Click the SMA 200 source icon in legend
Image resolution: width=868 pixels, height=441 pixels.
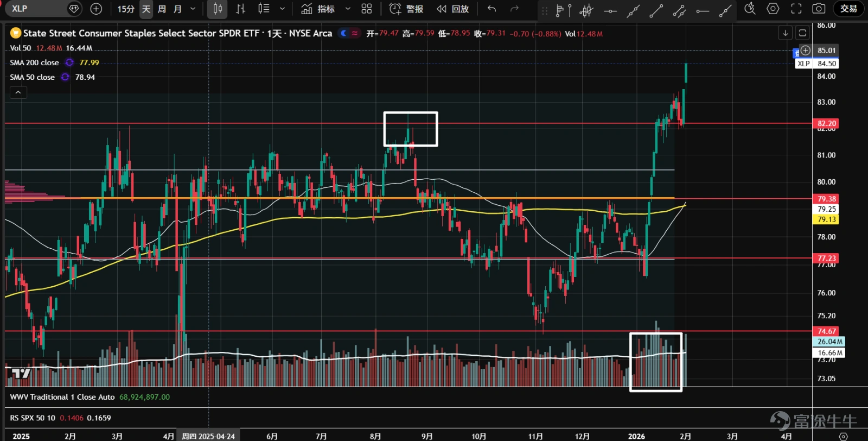click(x=69, y=62)
